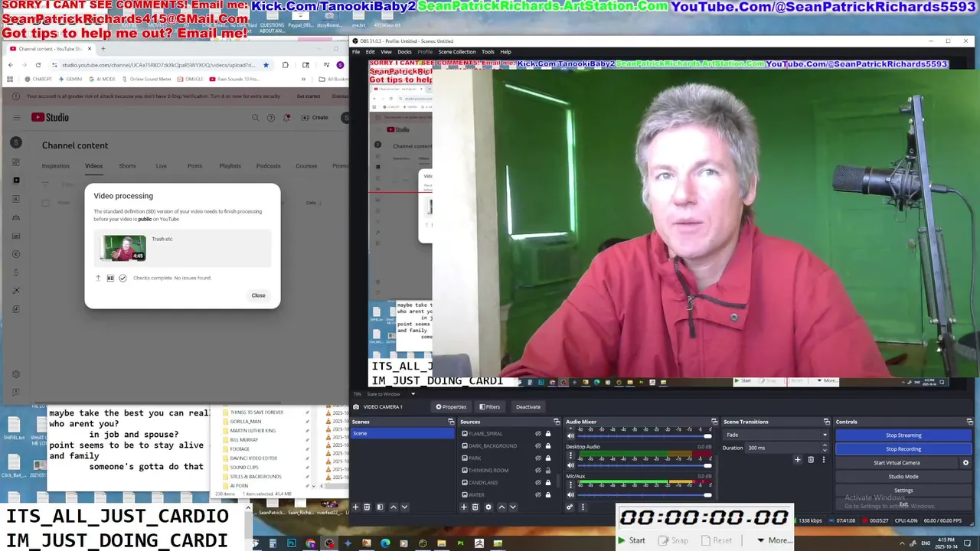The image size is (980, 551).
Task: Delete selected source with trash icon in Sources panel
Action: click(x=475, y=507)
